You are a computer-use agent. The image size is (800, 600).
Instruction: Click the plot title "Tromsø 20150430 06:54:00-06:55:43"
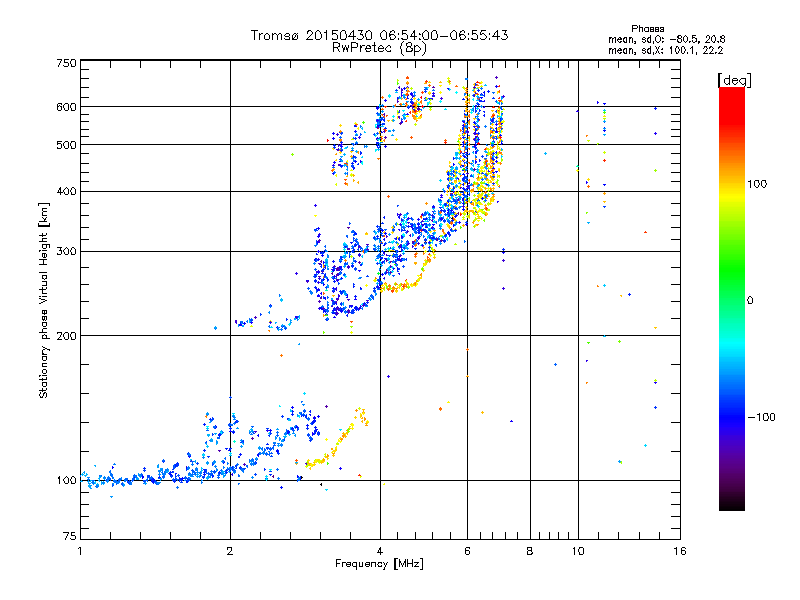click(379, 35)
